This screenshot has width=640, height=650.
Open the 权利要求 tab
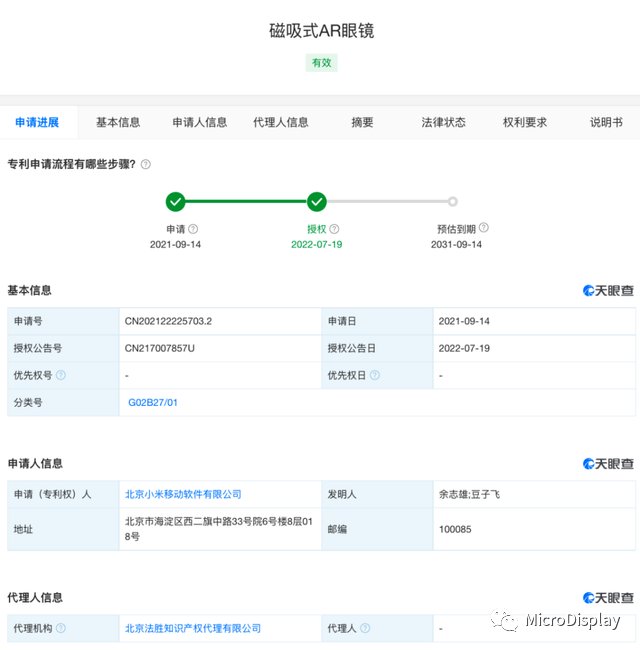point(525,122)
